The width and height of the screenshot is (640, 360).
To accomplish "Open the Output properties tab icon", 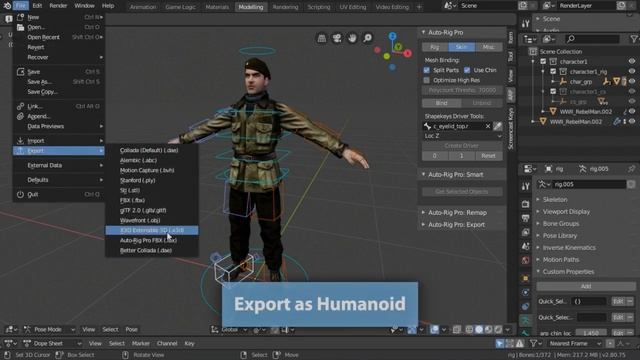I will [x=526, y=218].
